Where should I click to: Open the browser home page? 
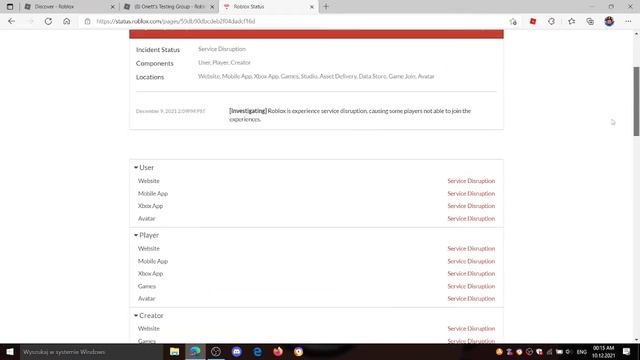coord(67,21)
